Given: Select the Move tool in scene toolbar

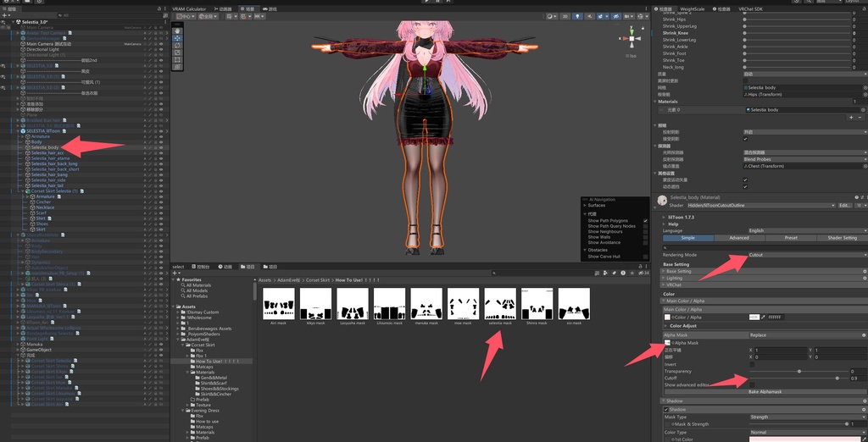Looking at the screenshot, I should coord(177,38).
